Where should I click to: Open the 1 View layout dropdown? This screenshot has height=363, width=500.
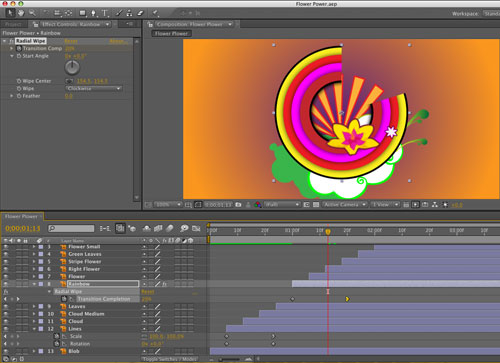coord(385,205)
